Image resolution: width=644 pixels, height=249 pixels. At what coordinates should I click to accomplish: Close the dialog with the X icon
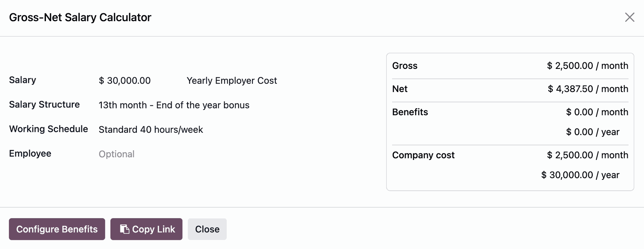(x=630, y=17)
